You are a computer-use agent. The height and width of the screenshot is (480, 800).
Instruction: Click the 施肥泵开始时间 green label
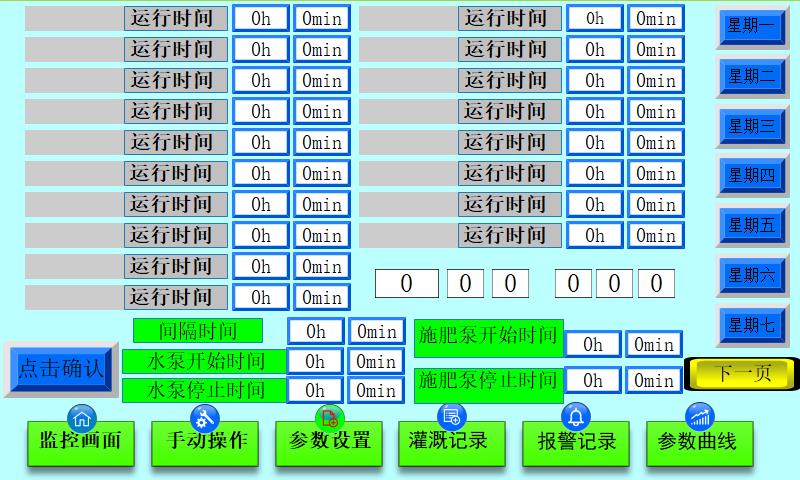click(489, 337)
